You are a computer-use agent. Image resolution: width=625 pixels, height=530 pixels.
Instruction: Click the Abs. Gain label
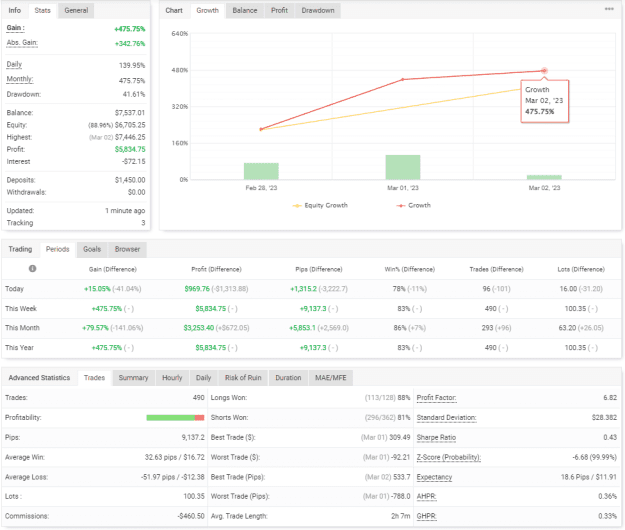click(x=22, y=43)
